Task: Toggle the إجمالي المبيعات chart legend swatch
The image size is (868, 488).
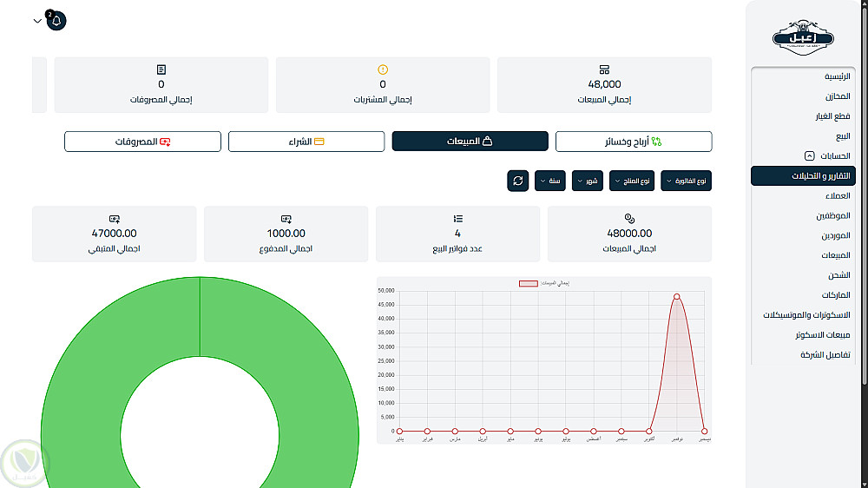Action: click(528, 283)
